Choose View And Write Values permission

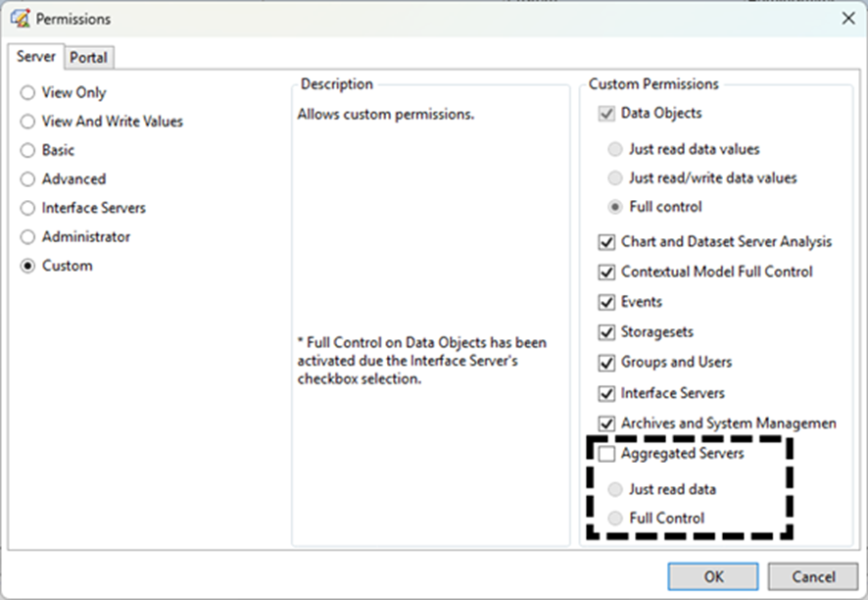27,122
